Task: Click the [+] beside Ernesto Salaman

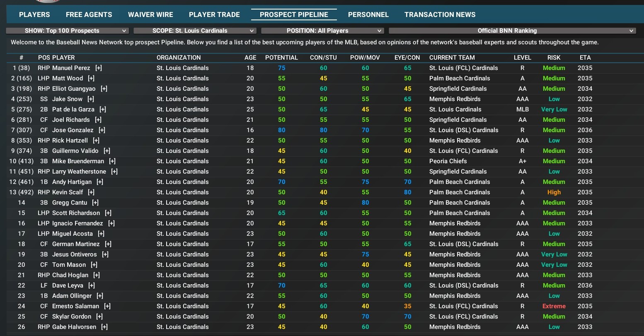Action: tap(107, 306)
